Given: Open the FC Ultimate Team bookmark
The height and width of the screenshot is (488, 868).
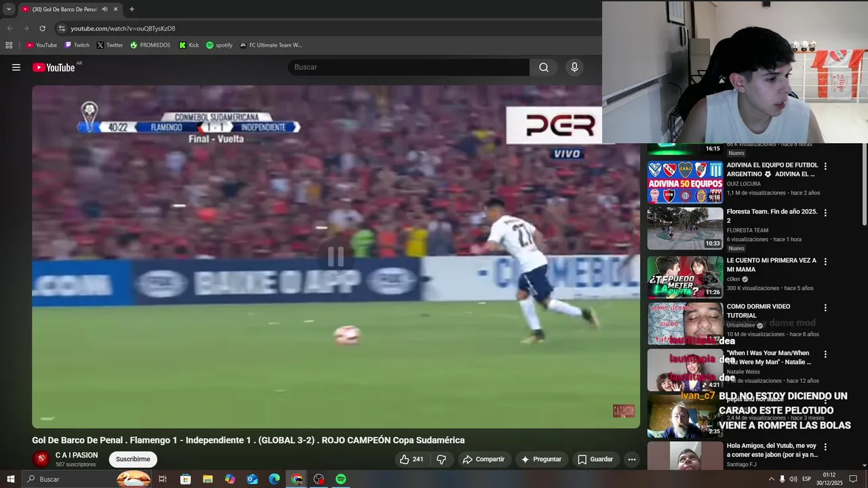Looking at the screenshot, I should pyautogui.click(x=271, y=45).
